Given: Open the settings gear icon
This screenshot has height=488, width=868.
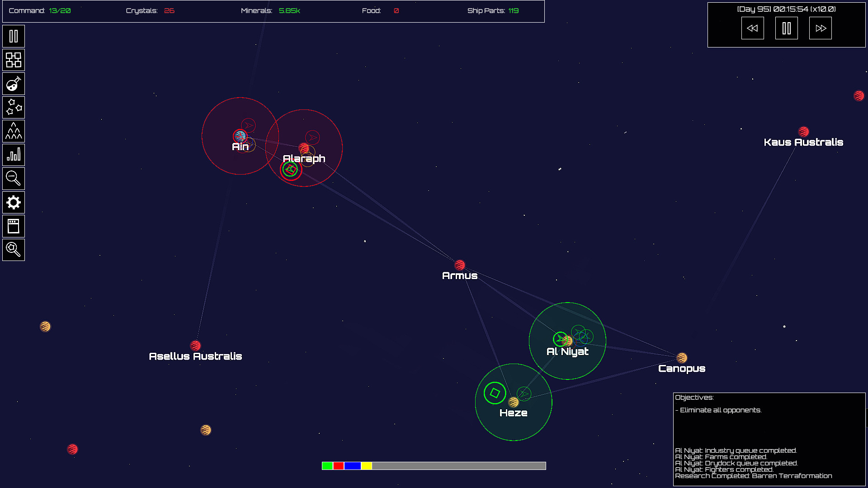Looking at the screenshot, I should tap(14, 203).
